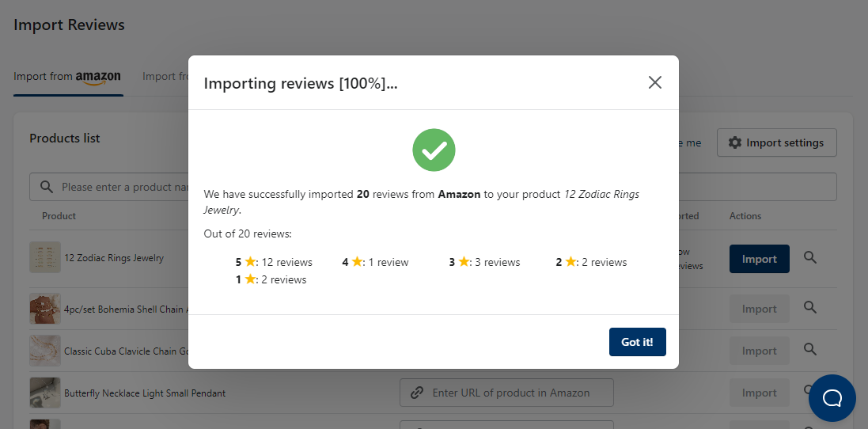Click the product name search field
Image resolution: width=868 pixels, height=429 pixels.
point(433,187)
